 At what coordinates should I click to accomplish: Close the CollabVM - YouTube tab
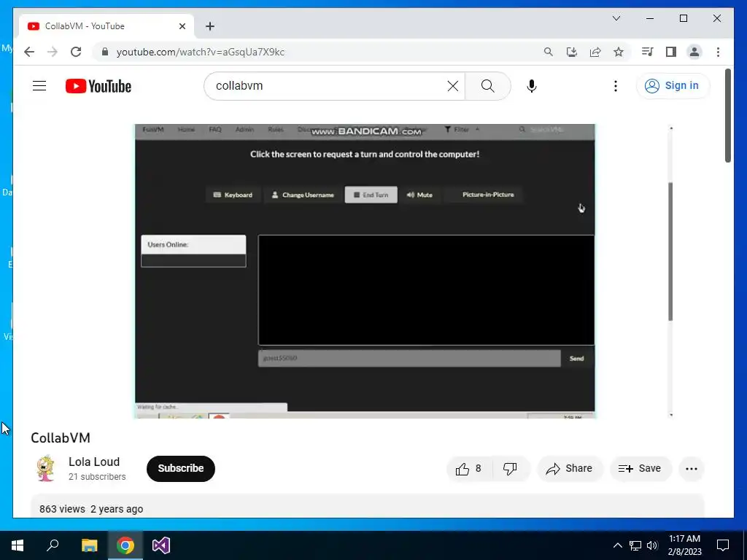(x=182, y=26)
